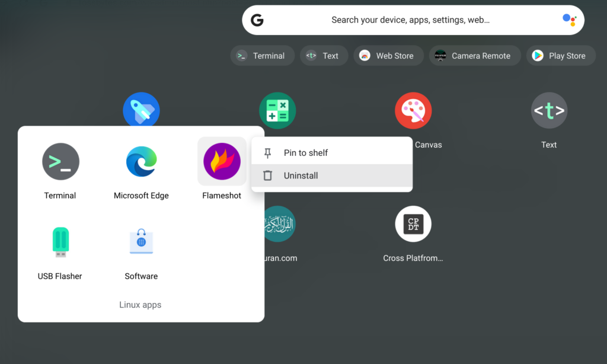
Task: Open the Text editor app
Action: tap(549, 110)
